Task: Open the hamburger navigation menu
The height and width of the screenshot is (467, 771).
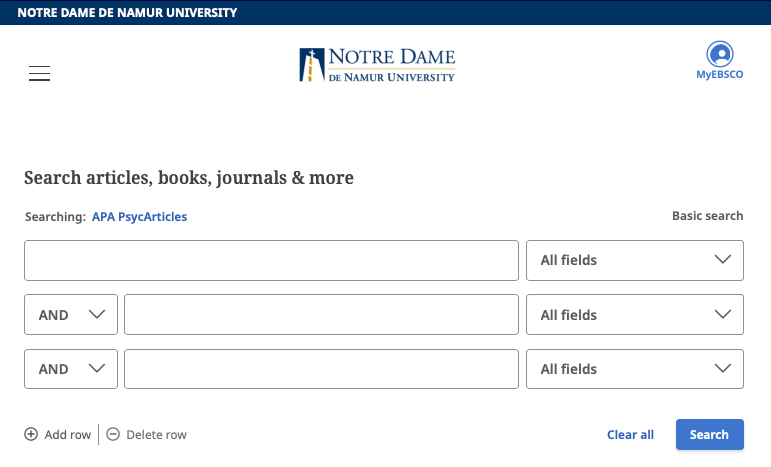Action: click(x=39, y=74)
